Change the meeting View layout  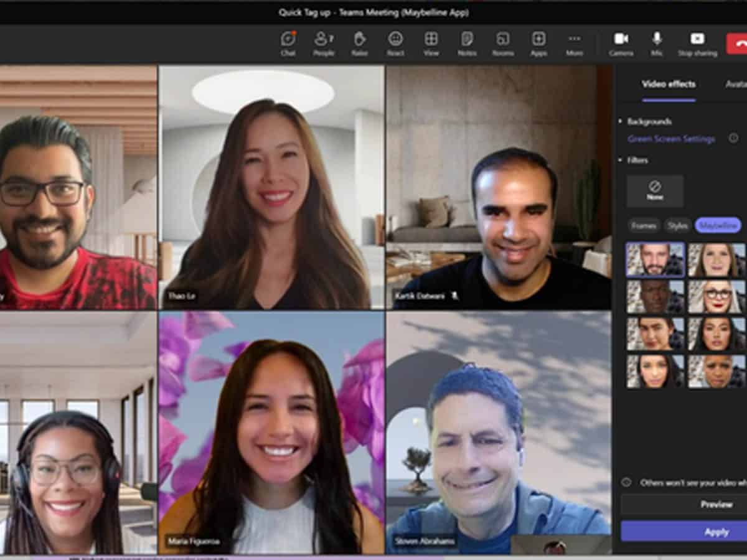(x=431, y=42)
